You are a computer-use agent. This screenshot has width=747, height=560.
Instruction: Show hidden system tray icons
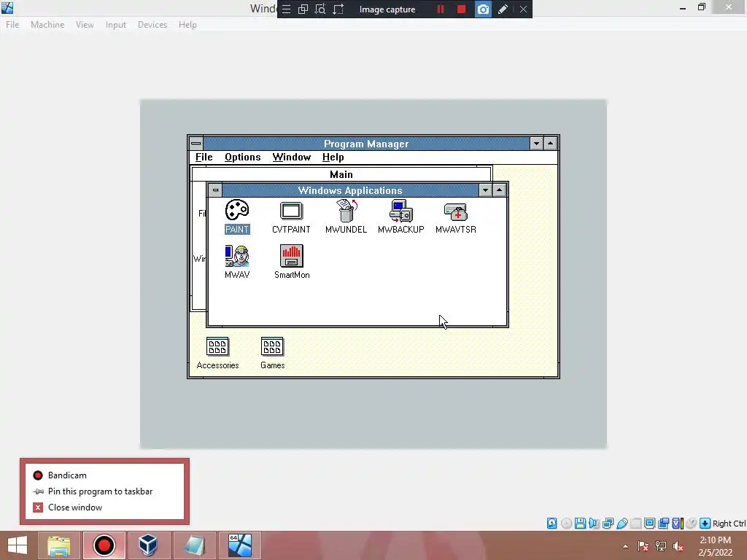[x=625, y=546]
